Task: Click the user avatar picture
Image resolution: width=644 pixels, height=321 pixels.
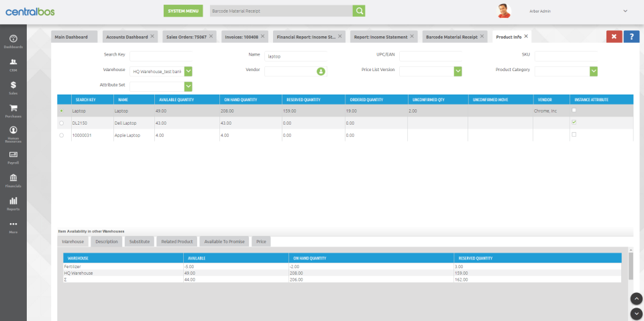Action: 504,11
